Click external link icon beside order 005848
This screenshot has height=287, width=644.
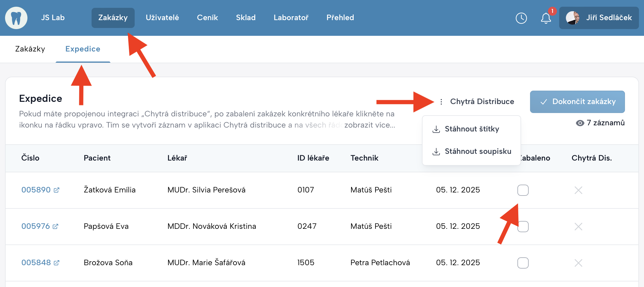(x=57, y=263)
